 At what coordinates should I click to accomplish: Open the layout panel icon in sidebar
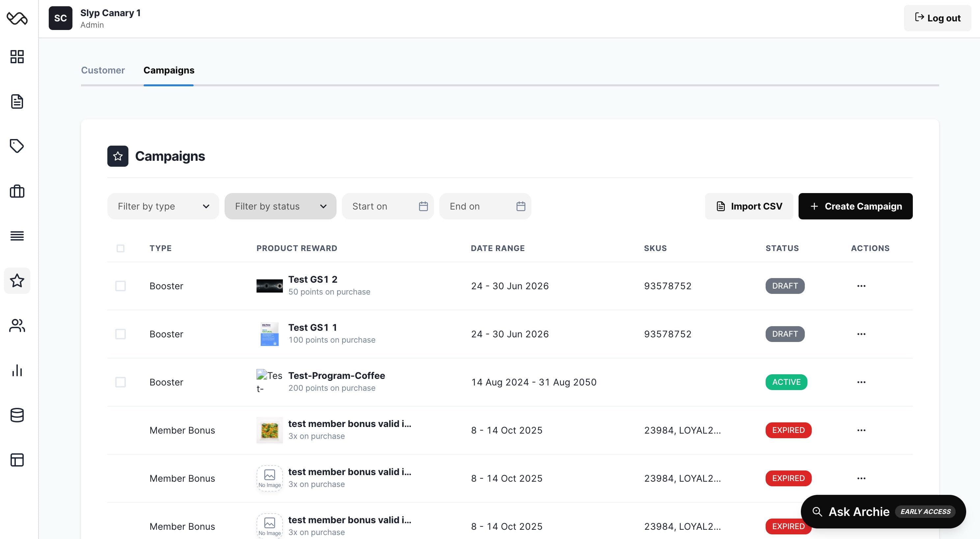[x=17, y=460]
